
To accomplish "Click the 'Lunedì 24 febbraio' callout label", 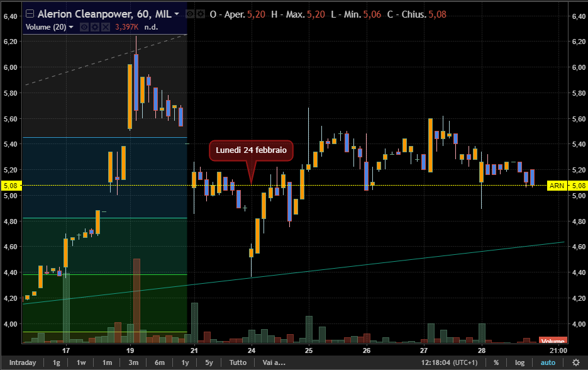I will 251,150.
